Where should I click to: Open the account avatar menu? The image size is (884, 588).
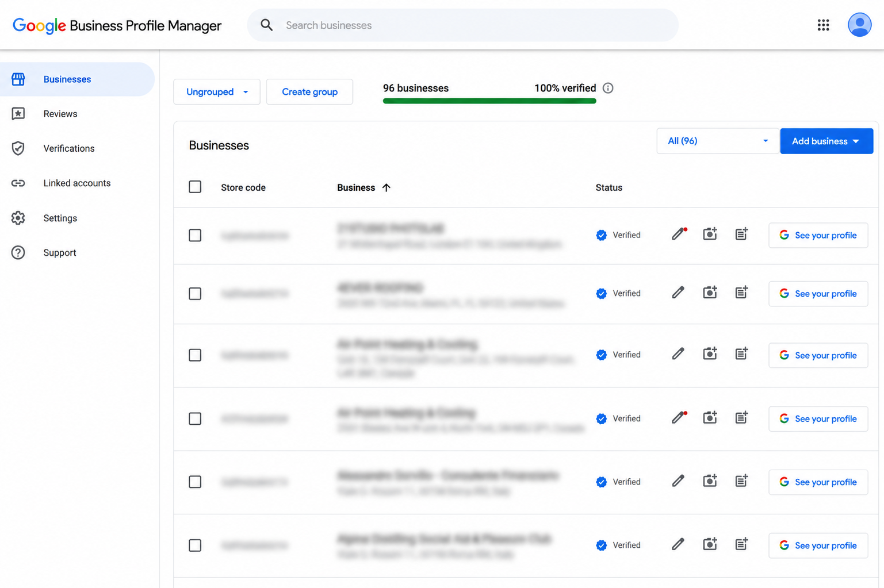click(x=859, y=25)
